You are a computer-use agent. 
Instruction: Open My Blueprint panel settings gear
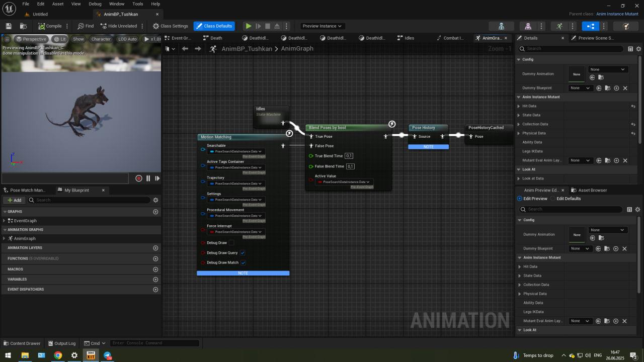coord(155,200)
